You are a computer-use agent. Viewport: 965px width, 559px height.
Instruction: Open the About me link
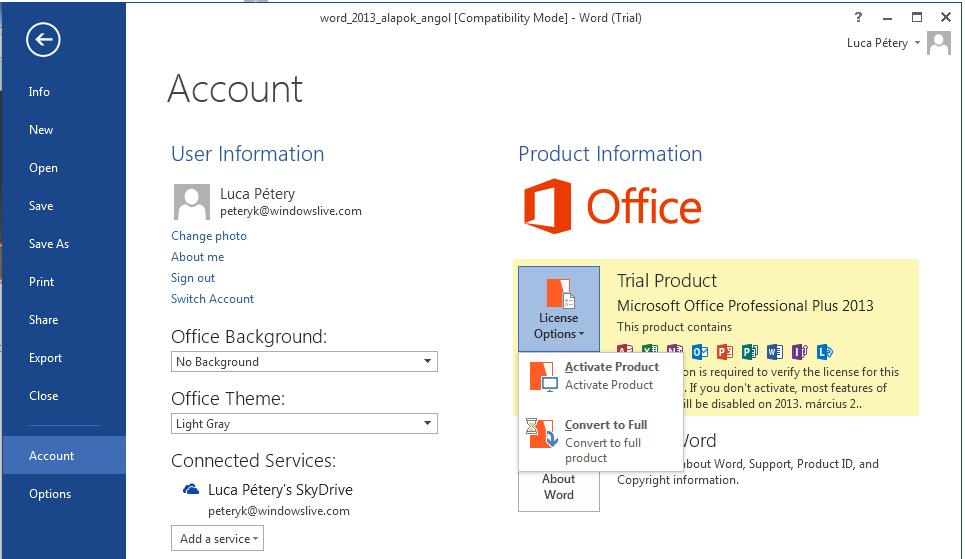click(x=198, y=257)
